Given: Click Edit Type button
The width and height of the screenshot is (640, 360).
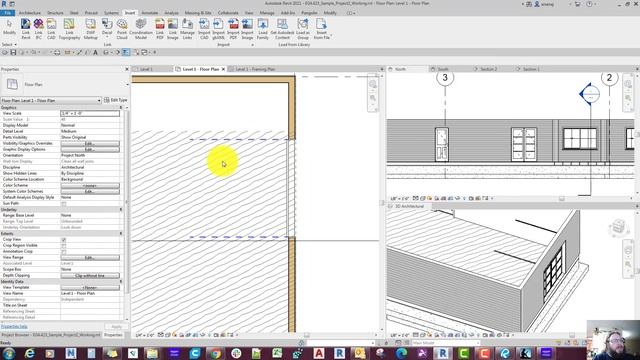Looking at the screenshot, I should (x=116, y=100).
